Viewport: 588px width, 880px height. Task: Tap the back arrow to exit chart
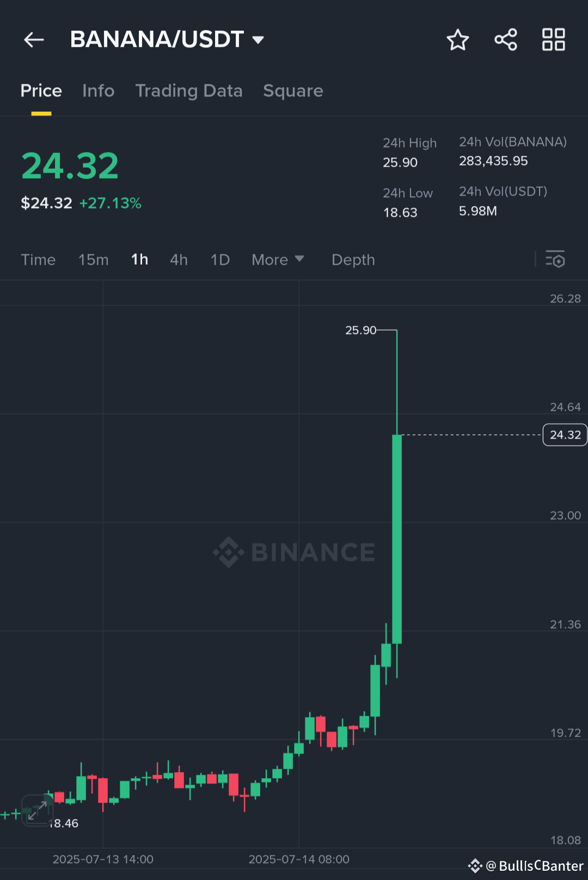point(34,39)
